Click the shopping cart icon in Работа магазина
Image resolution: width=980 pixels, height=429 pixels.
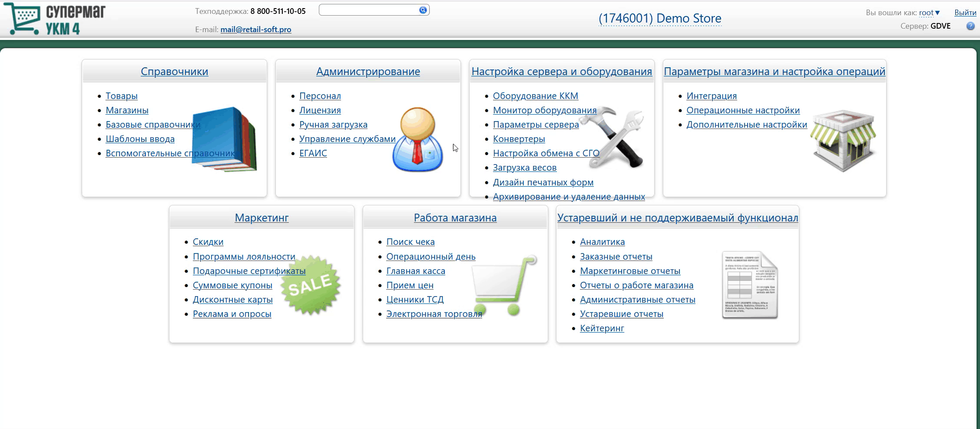[x=504, y=285]
